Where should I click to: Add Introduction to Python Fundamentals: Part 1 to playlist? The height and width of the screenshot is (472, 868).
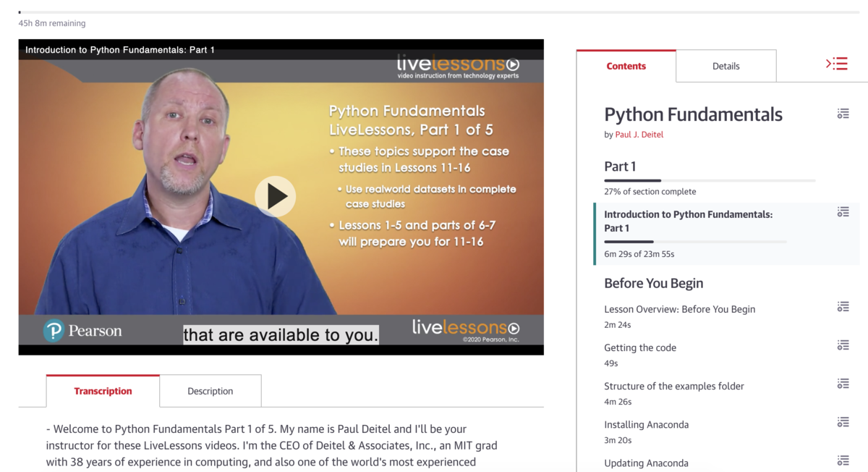point(843,212)
